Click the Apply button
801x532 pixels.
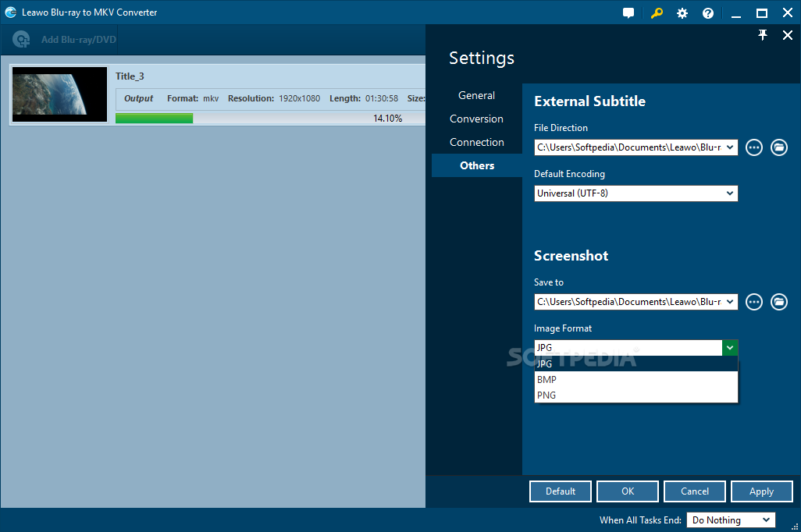click(x=762, y=491)
